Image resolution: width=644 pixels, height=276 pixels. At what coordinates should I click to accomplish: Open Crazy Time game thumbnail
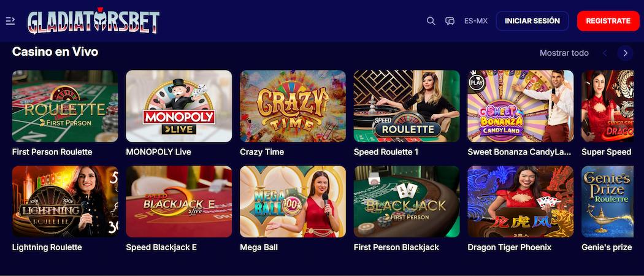tap(293, 106)
